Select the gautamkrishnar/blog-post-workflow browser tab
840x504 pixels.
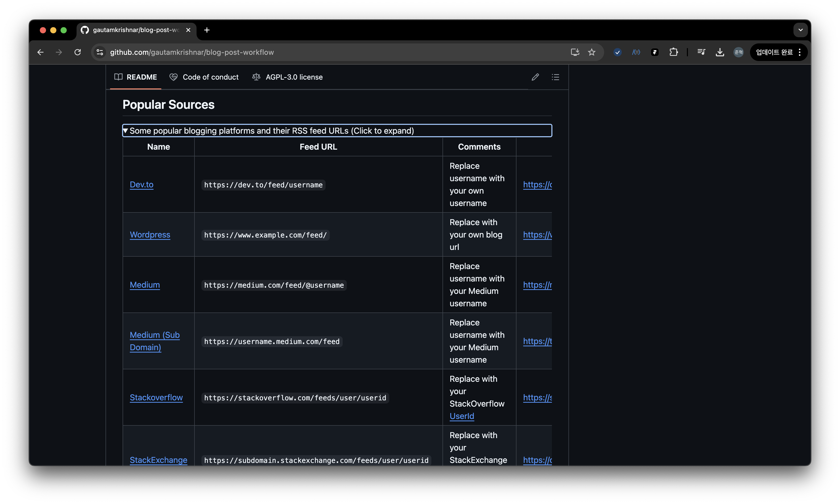click(x=136, y=30)
